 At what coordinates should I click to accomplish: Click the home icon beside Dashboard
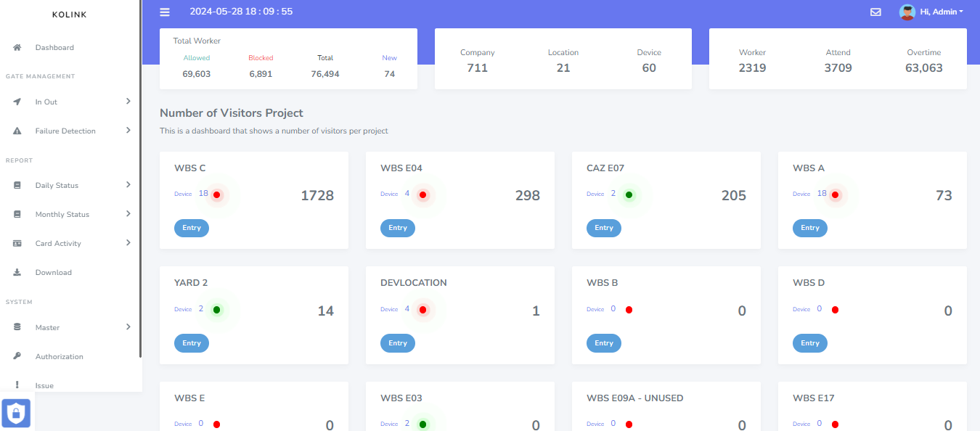click(17, 47)
